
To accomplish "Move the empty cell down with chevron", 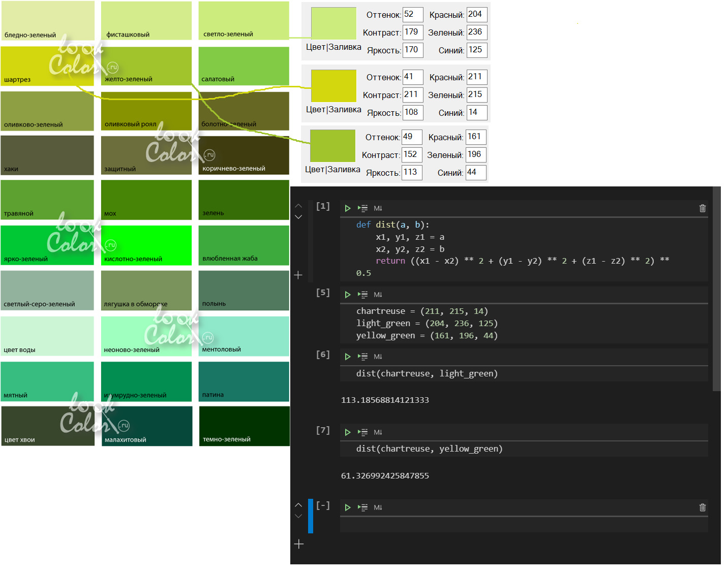I will coord(298,516).
